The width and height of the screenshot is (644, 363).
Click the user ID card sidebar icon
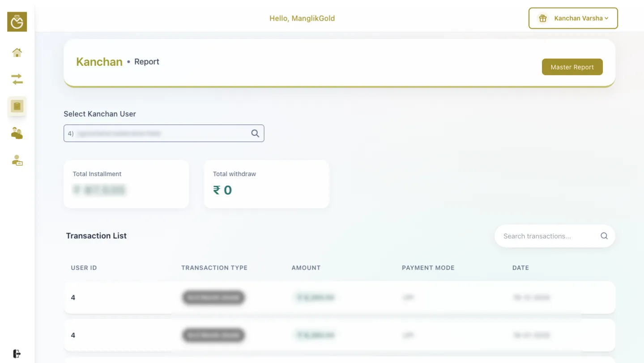(x=17, y=160)
